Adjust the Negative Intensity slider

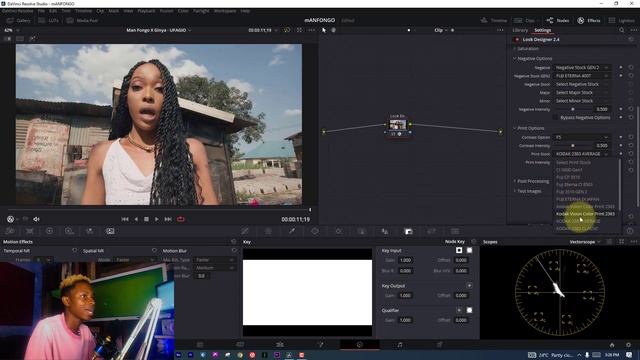[573, 109]
